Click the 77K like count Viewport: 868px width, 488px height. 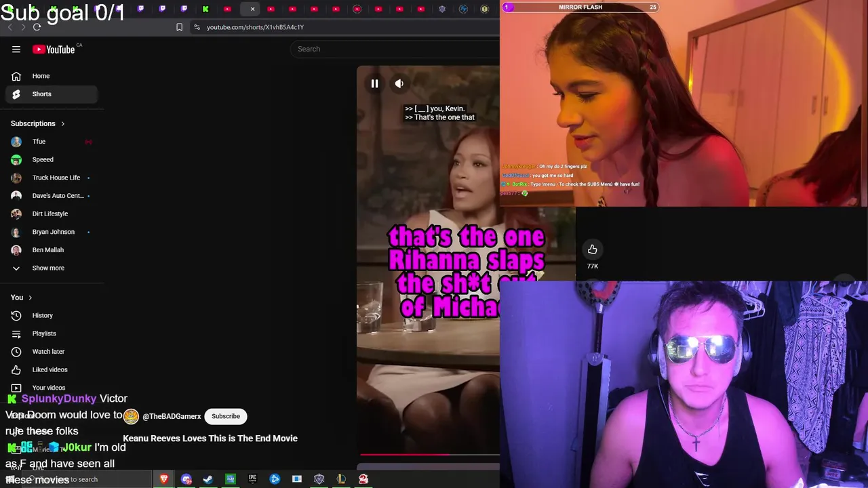click(x=593, y=266)
